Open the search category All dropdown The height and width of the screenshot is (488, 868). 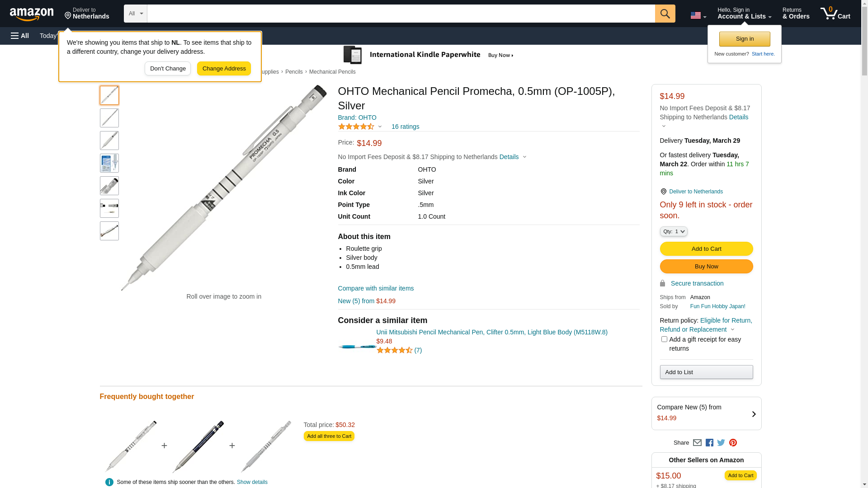136,14
